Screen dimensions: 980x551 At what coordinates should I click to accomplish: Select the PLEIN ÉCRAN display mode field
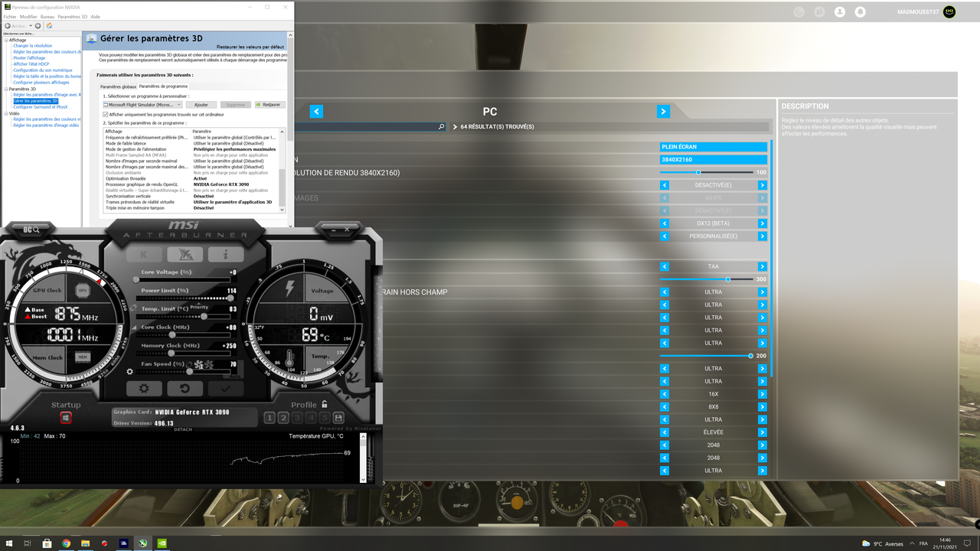pyautogui.click(x=714, y=147)
